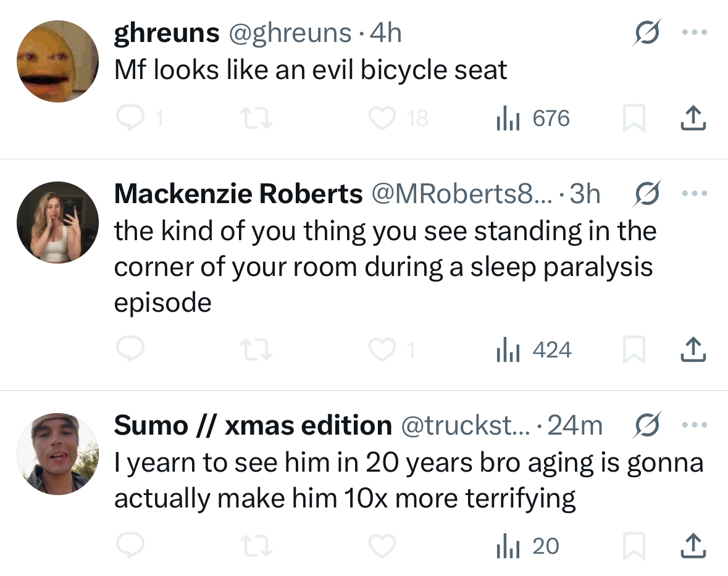Open more options menu on ghreuns tweet
Image resolution: width=728 pixels, height=576 pixels.
point(695,31)
